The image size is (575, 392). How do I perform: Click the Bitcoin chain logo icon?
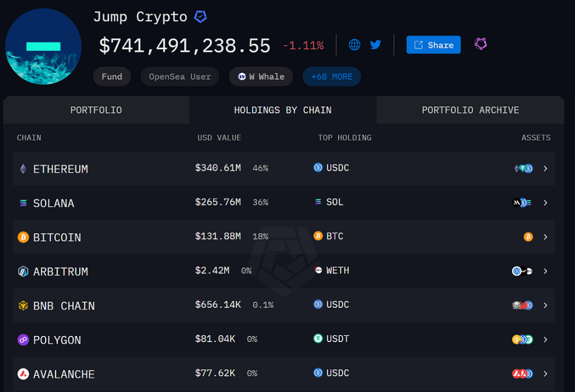click(x=23, y=237)
